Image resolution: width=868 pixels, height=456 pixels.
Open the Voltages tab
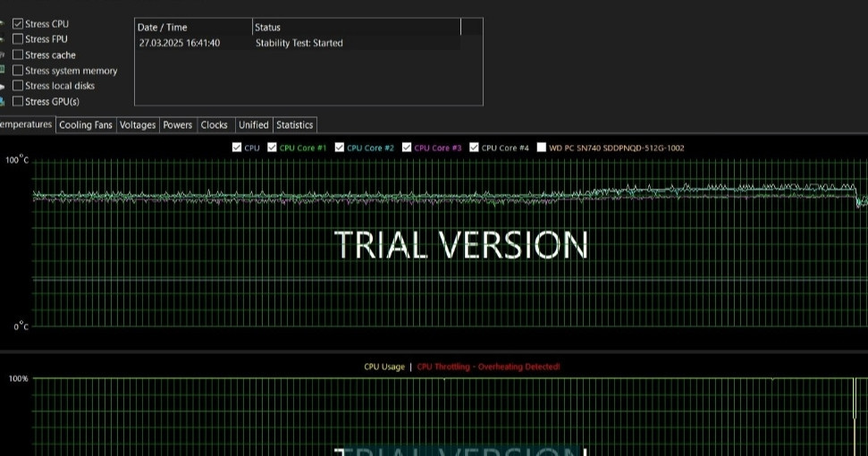[138, 125]
